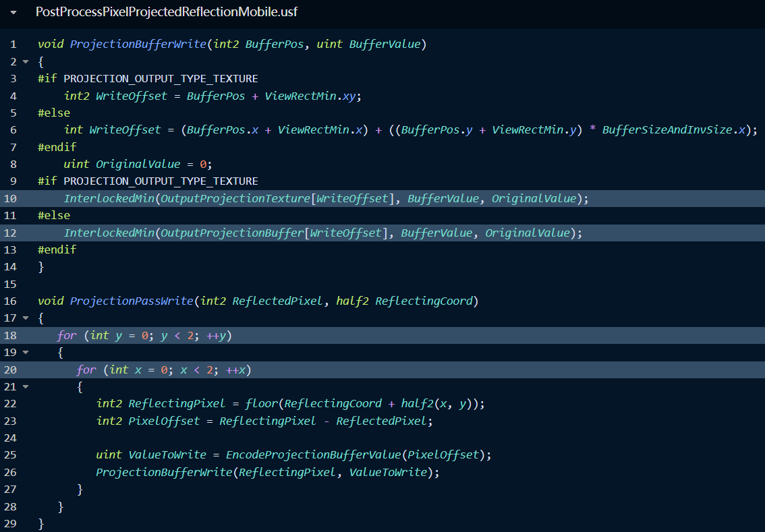Click the #else directive on line 5
This screenshot has width=765, height=532.
tap(54, 113)
